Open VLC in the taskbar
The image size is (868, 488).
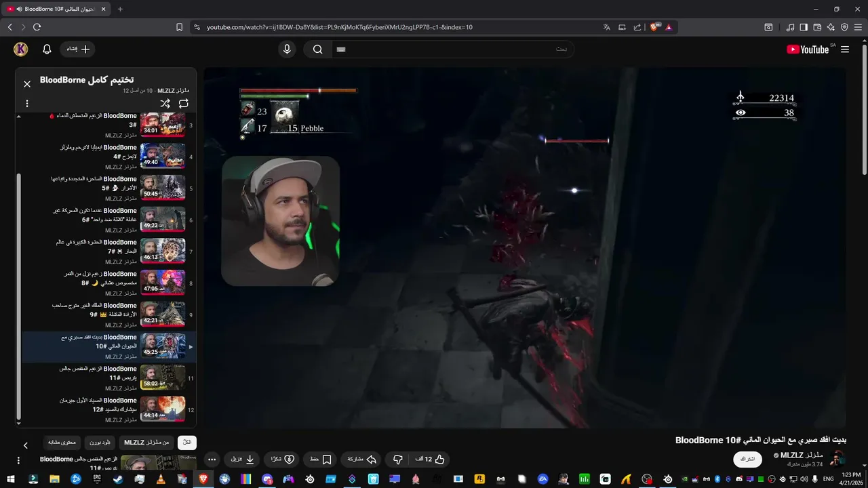pyautogui.click(x=160, y=479)
